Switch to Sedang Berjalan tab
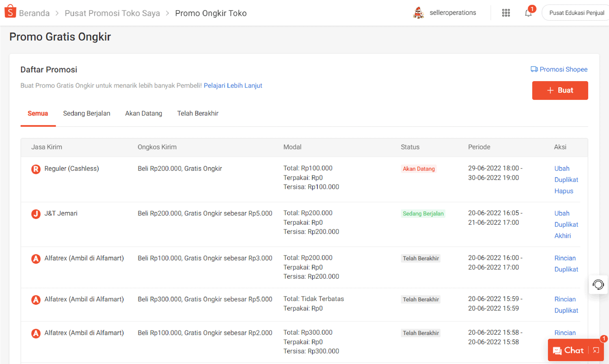The image size is (609, 364). pyautogui.click(x=86, y=114)
